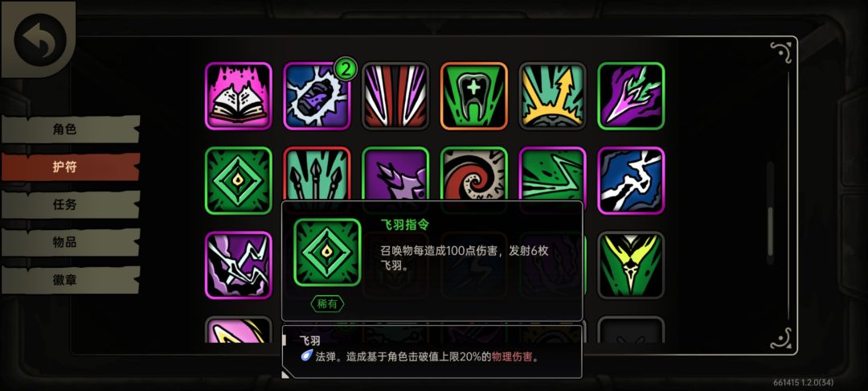Select the green diamond flame talisman in grid
868x391 pixels.
(x=238, y=180)
